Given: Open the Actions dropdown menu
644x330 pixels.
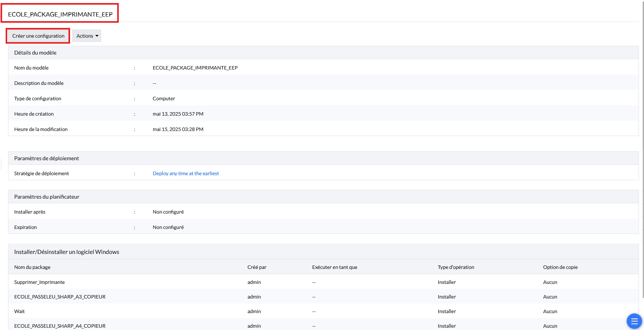Looking at the screenshot, I should 87,36.
